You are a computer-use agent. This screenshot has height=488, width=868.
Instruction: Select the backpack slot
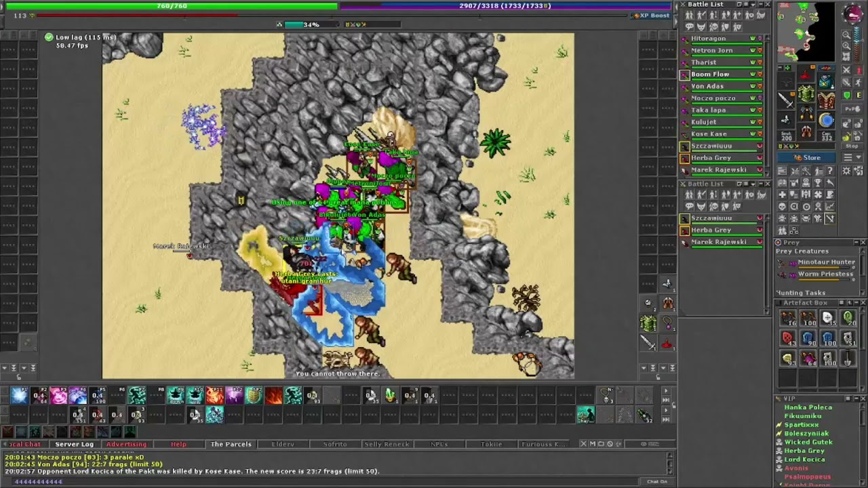(x=826, y=80)
